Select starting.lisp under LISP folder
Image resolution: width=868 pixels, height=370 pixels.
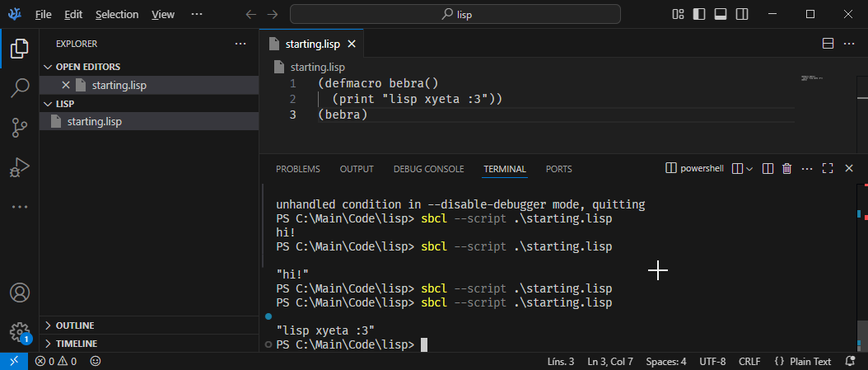95,122
